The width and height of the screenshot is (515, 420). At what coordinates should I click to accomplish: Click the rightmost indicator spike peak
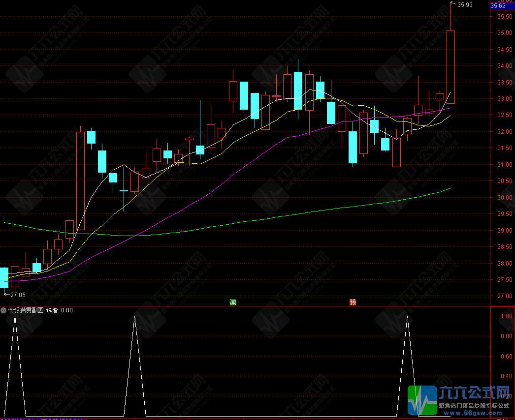(x=407, y=318)
